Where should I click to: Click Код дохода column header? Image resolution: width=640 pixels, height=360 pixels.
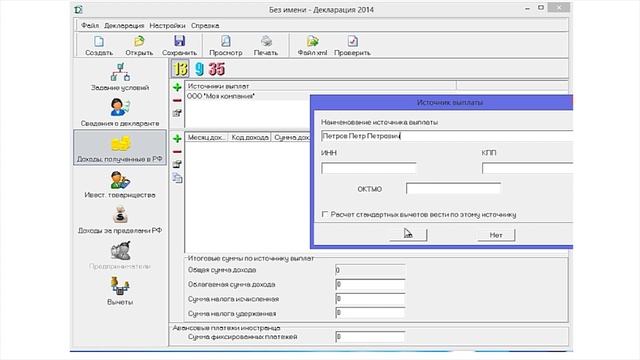[x=250, y=138]
